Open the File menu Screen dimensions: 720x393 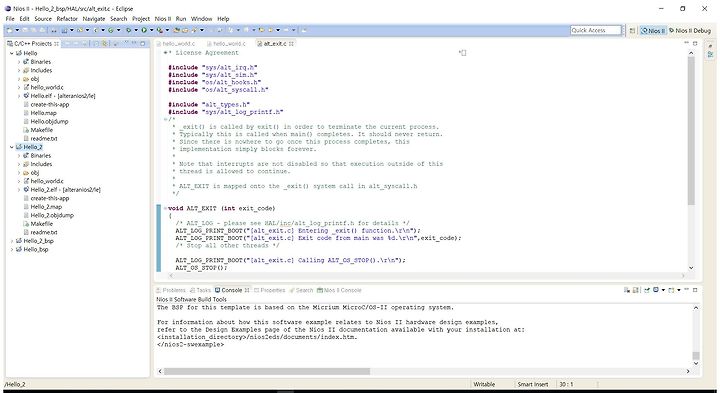point(10,19)
